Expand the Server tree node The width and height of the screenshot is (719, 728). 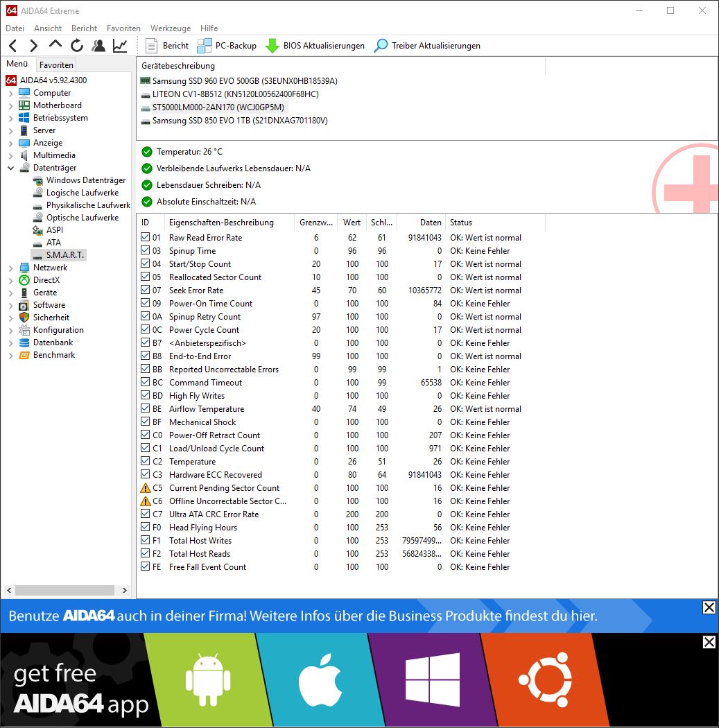tap(10, 131)
